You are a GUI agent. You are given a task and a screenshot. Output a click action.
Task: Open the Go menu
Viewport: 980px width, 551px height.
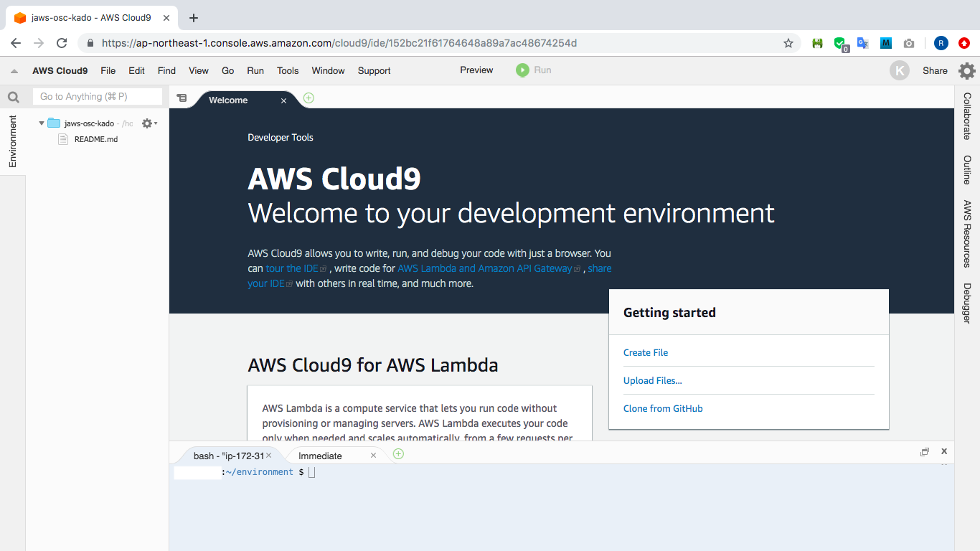228,70
